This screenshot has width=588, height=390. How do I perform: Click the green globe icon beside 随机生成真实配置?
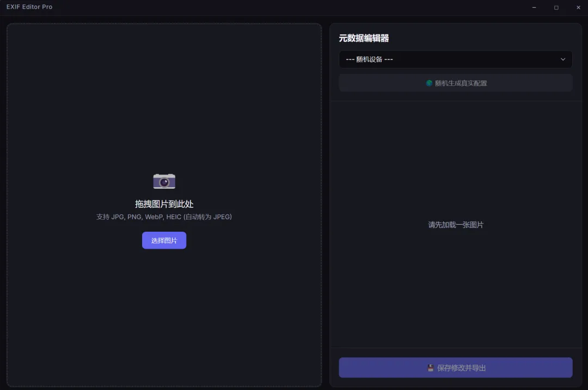point(429,83)
